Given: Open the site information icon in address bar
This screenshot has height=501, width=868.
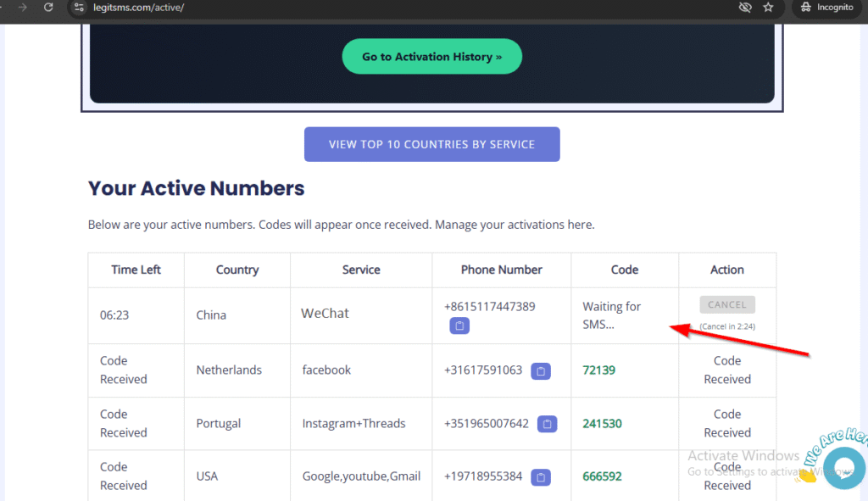Looking at the screenshot, I should pyautogui.click(x=79, y=8).
